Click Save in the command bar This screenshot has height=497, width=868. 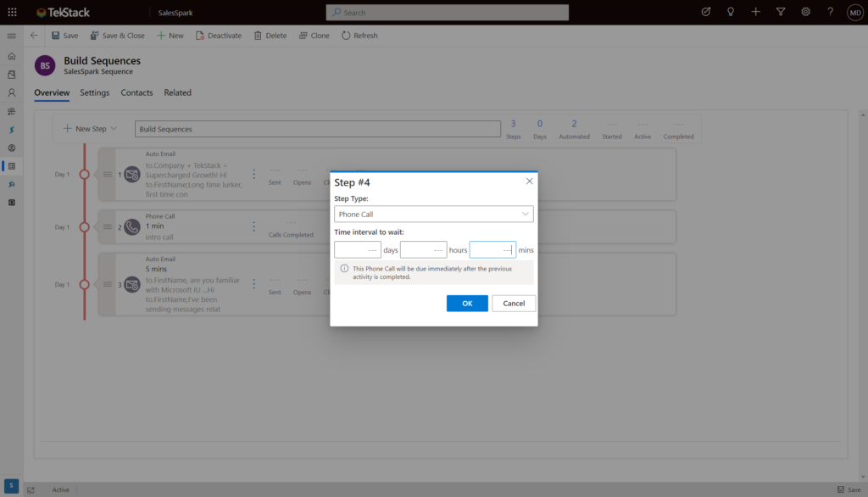coord(64,36)
